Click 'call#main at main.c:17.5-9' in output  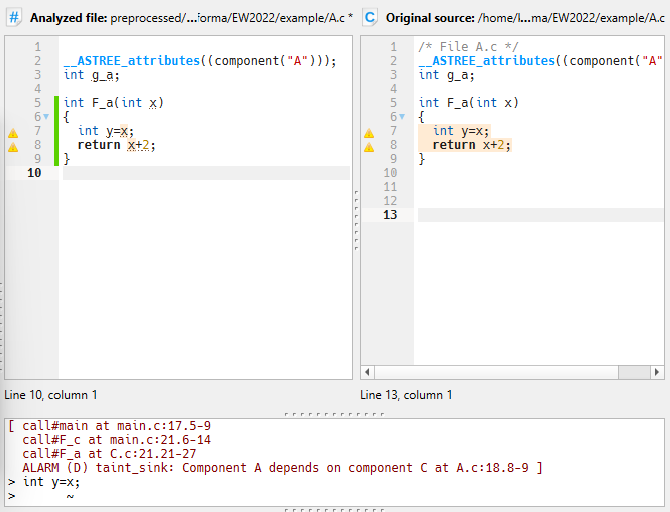tap(117, 426)
